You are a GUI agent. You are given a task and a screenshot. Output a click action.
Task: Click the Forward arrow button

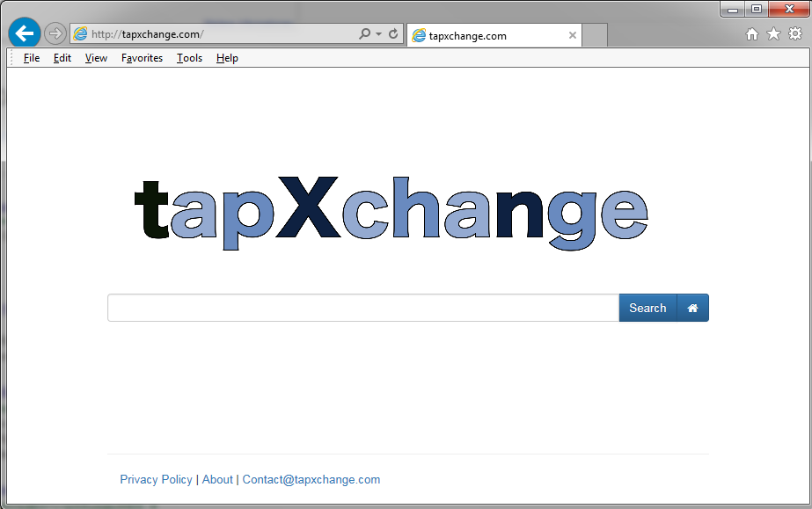click(55, 33)
